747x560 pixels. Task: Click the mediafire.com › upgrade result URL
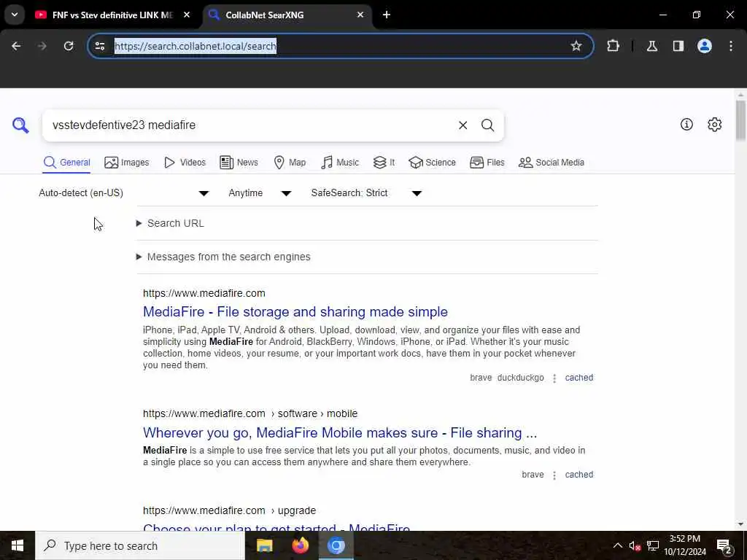tap(229, 510)
